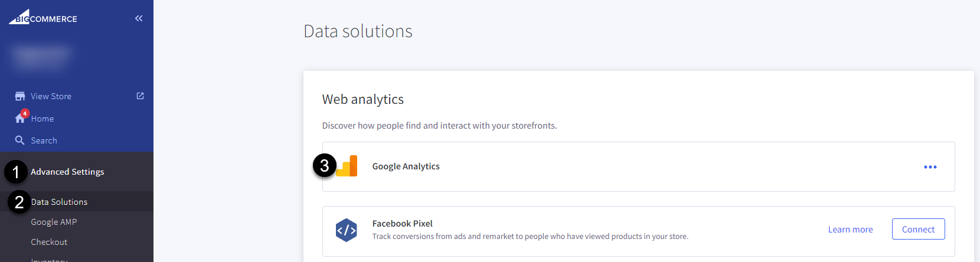The height and width of the screenshot is (262, 980).
Task: Click the Search text in sidebar
Action: (x=44, y=140)
